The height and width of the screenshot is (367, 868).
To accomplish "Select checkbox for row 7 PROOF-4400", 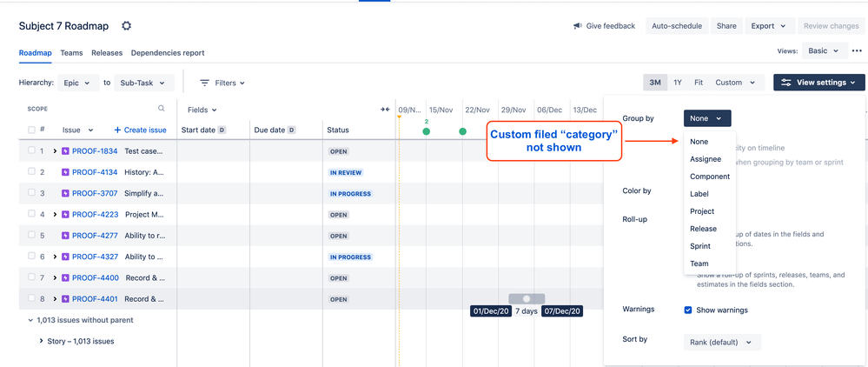I will coord(31,277).
